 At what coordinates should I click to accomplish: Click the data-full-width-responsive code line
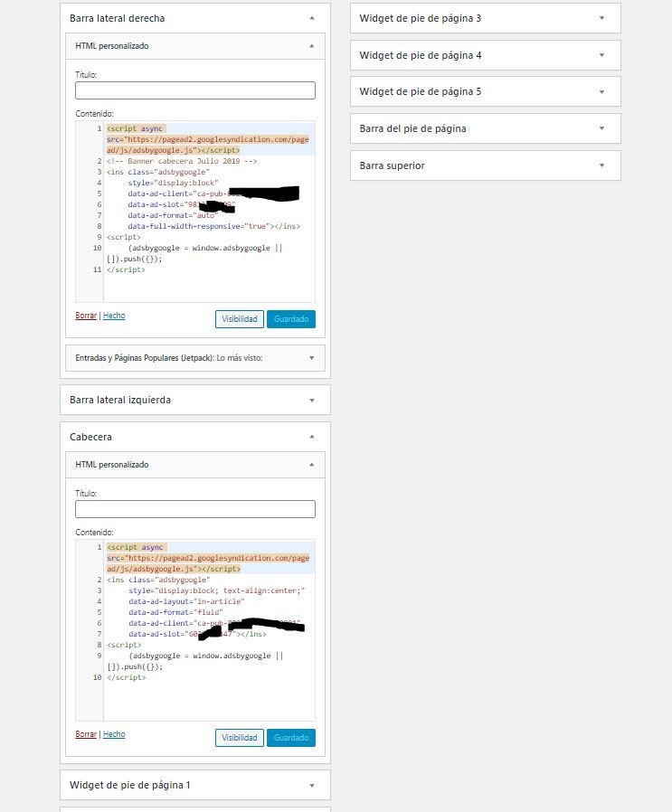[x=214, y=226]
